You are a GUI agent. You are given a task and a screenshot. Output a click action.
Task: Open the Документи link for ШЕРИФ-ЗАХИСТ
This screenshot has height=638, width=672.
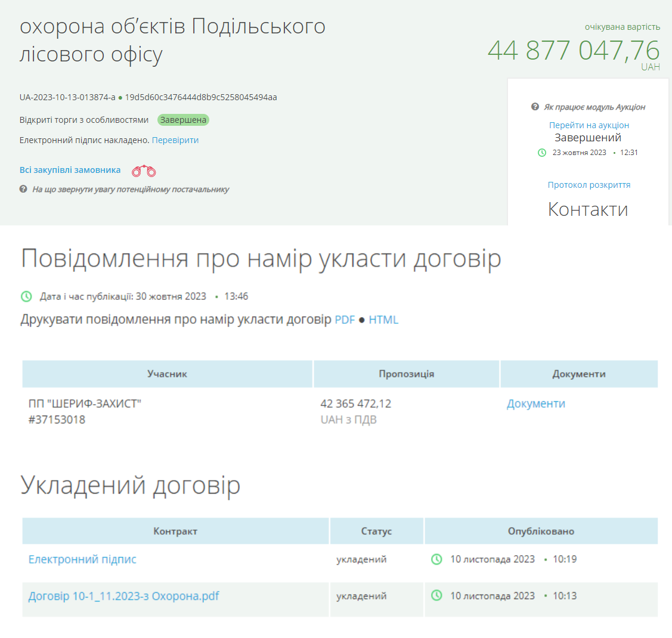coord(535,404)
